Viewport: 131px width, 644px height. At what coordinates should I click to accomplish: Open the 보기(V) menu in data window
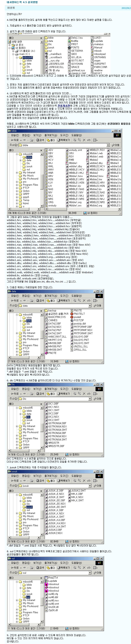pyautogui.click(x=37, y=296)
